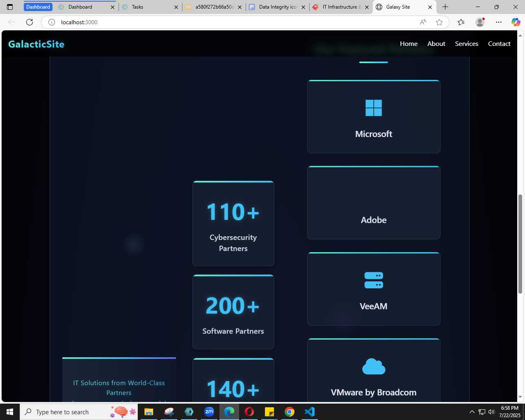Go to Contact in site navigation

[499, 44]
